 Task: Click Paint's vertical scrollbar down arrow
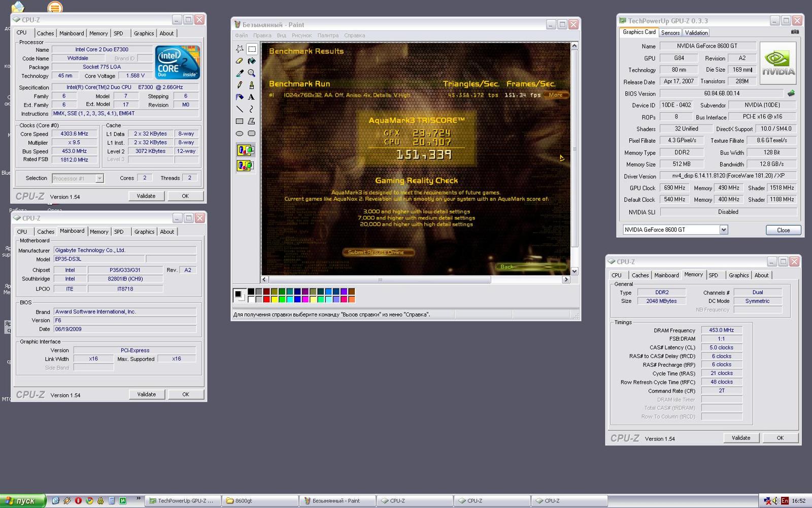click(x=574, y=271)
